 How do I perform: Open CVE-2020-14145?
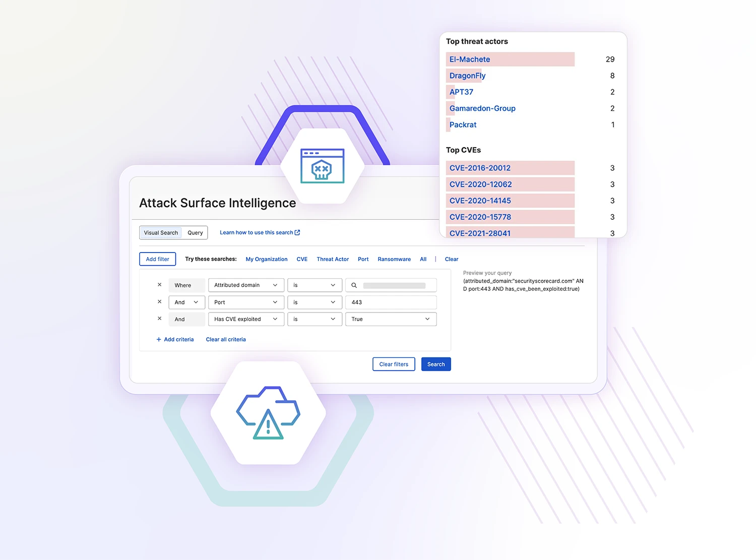click(480, 201)
